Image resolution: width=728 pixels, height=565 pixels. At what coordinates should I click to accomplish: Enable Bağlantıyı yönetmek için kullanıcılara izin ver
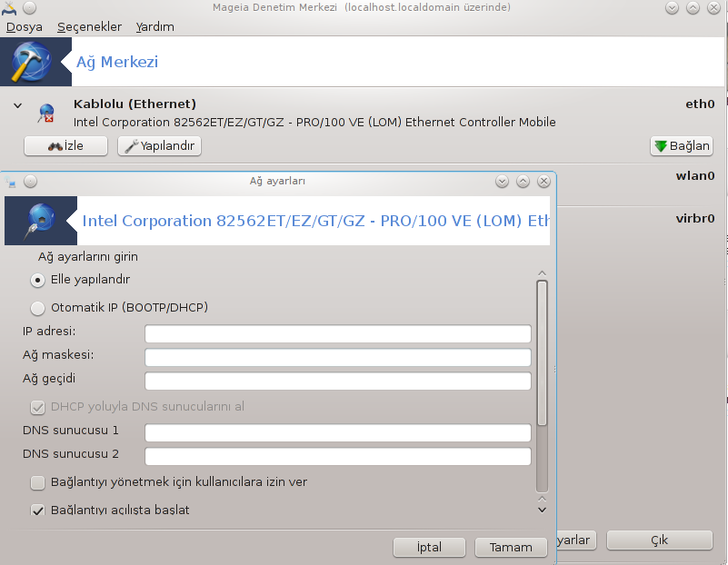(x=37, y=483)
